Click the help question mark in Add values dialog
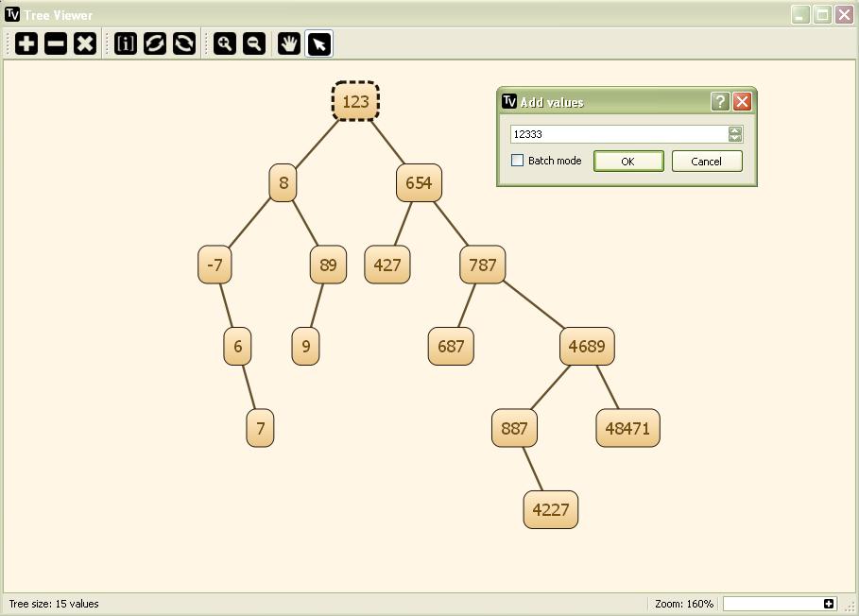The image size is (859, 616). 720,101
